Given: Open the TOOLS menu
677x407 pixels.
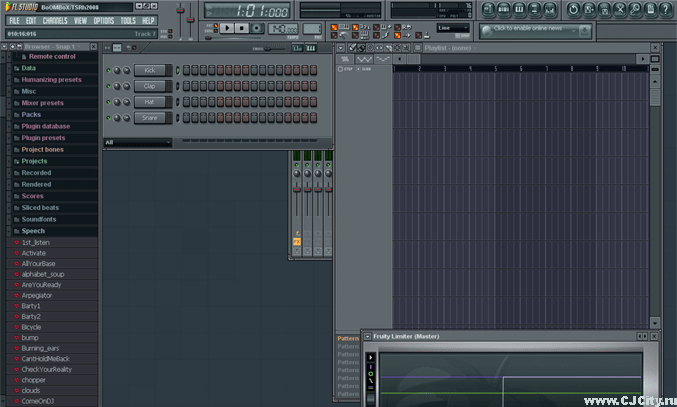Looking at the screenshot, I should [x=128, y=21].
